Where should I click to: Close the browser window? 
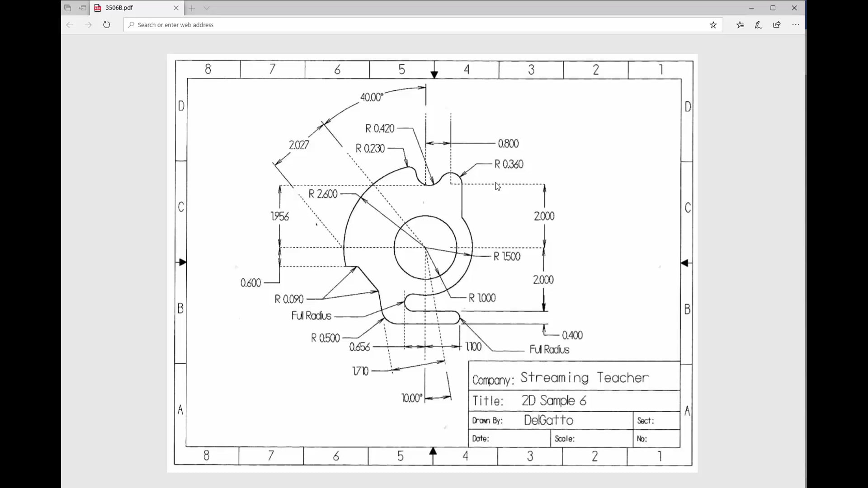click(794, 8)
